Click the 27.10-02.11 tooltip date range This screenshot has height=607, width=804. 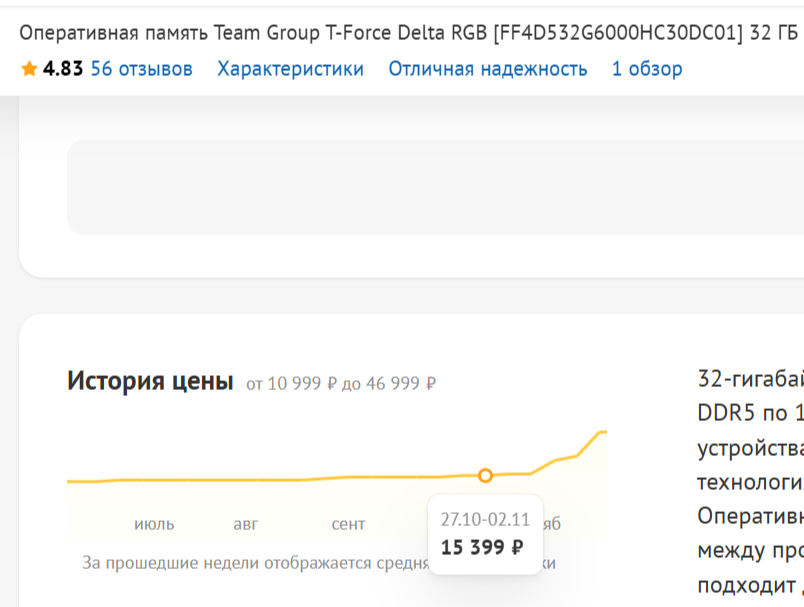(x=485, y=519)
